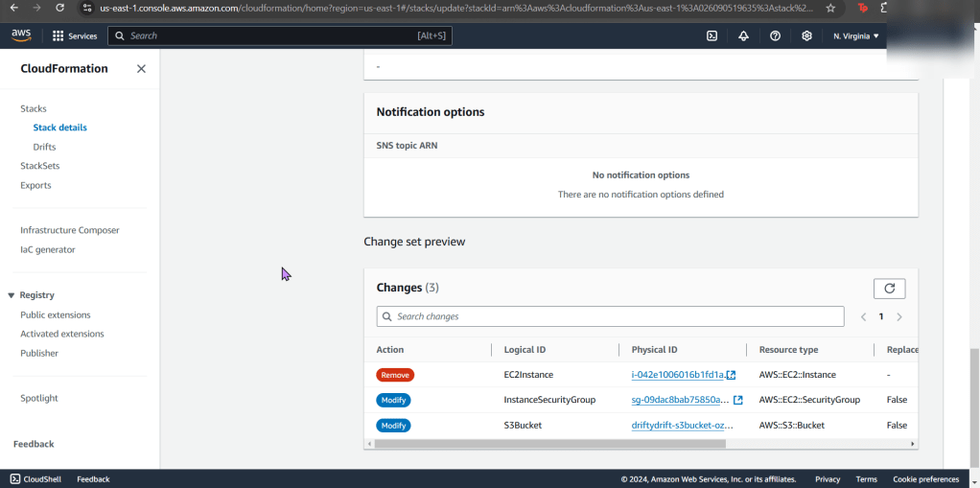Screen dimensions: 980x488
Task: Close the CloudFormation sidebar panel
Action: point(141,69)
